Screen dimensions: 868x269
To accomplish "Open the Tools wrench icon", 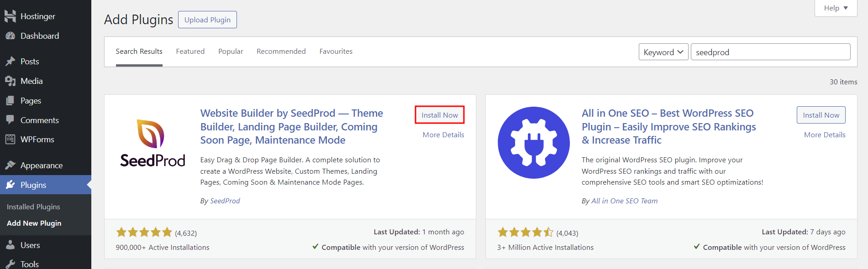I will click(10, 264).
